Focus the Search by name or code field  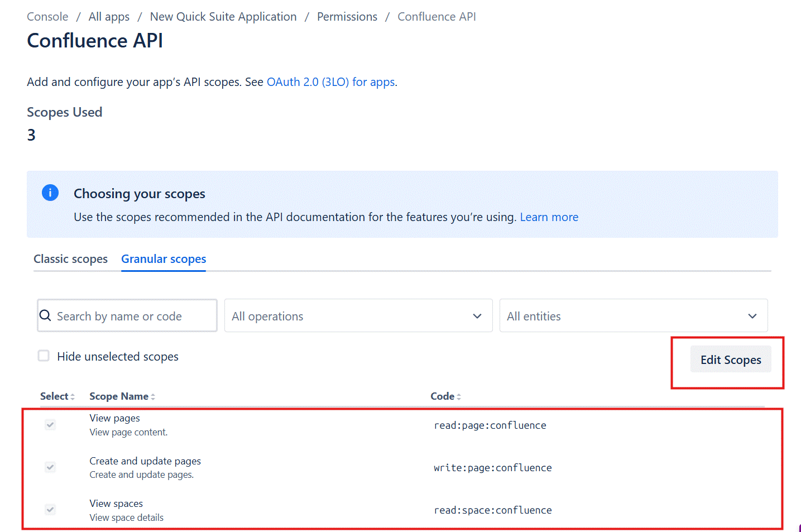[x=127, y=315]
